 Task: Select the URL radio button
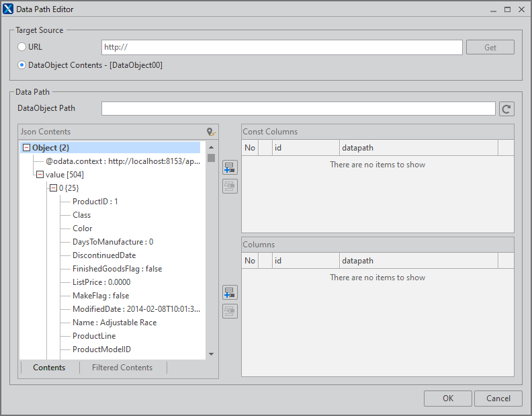(21, 47)
